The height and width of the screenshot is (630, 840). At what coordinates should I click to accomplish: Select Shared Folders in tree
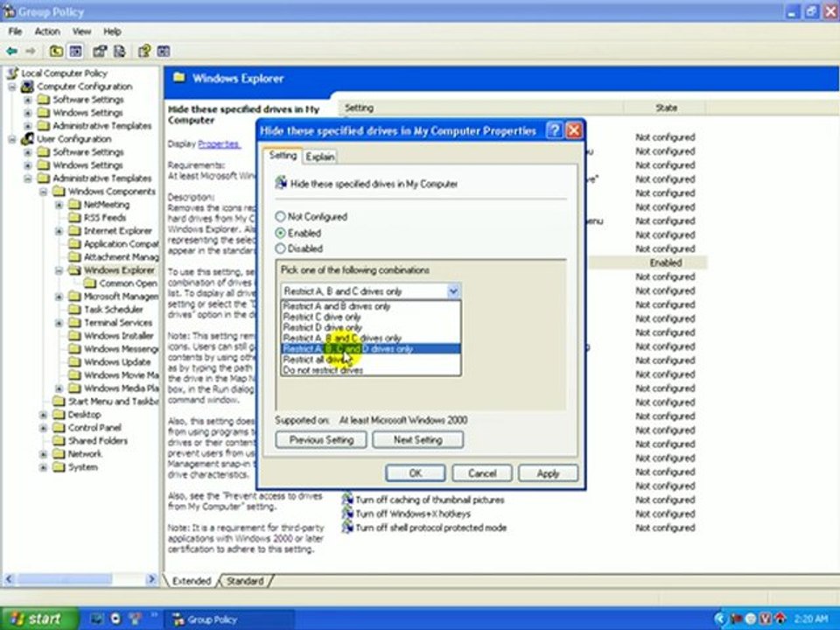pos(91,441)
